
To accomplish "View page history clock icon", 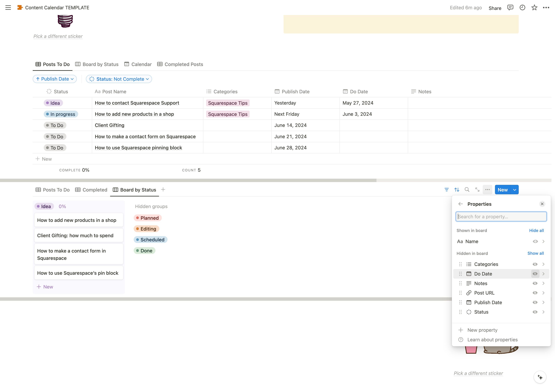I will [522, 7].
